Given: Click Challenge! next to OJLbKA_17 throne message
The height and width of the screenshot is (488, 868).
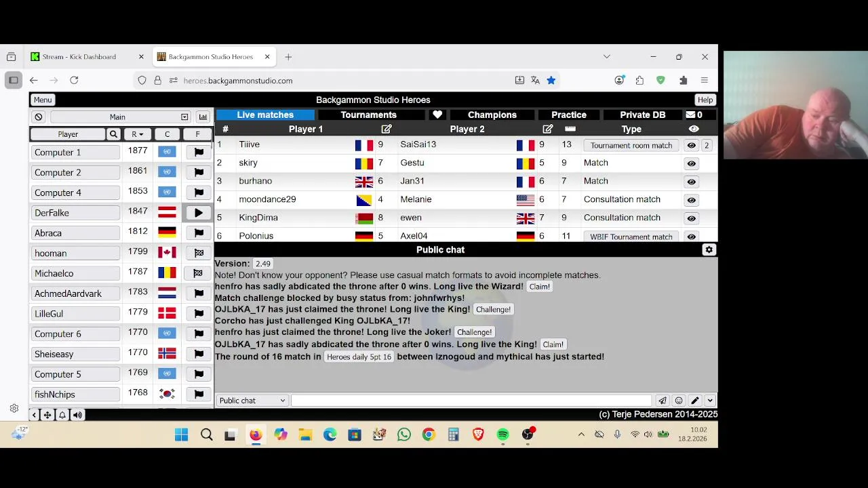Looking at the screenshot, I should click(493, 310).
